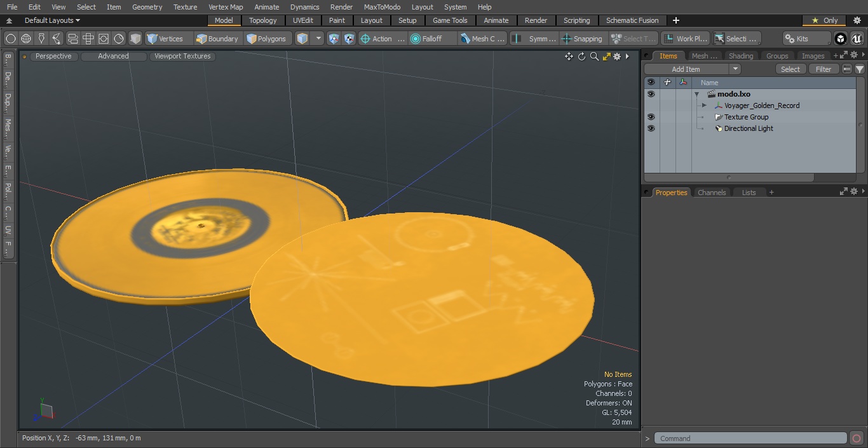868x448 pixels.
Task: Open the Action Center dropdown
Action: pos(383,39)
